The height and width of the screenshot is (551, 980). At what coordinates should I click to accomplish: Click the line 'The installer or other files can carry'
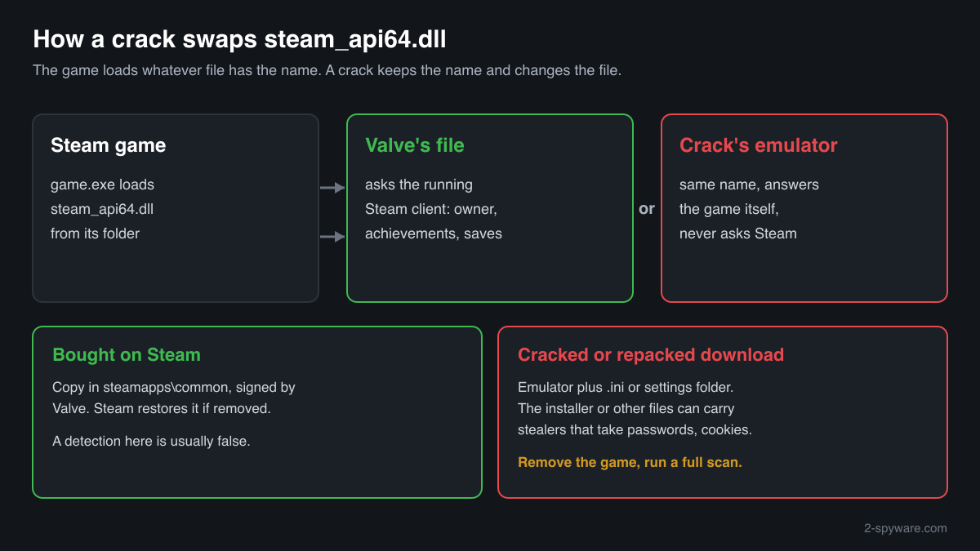pyautogui.click(x=626, y=408)
